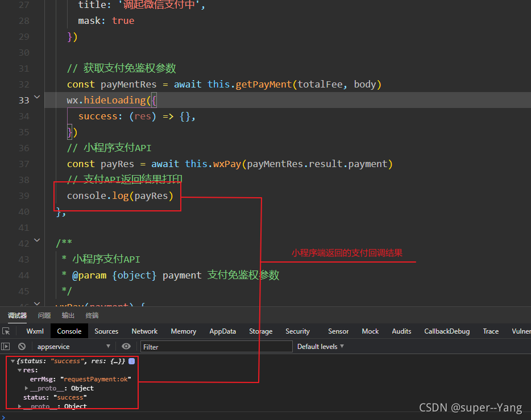Select the element inspector picker icon
Viewport: 531px width, 420px height.
[x=6, y=331]
